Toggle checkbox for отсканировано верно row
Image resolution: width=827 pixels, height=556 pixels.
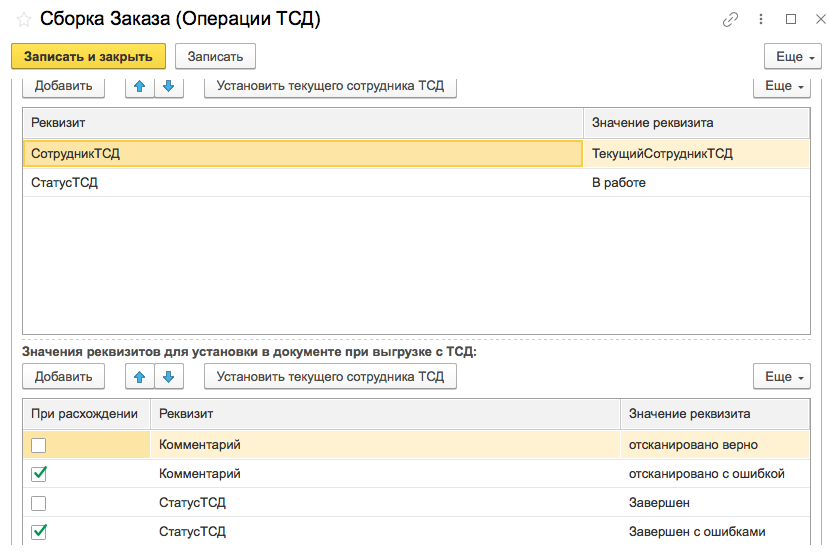pos(39,445)
